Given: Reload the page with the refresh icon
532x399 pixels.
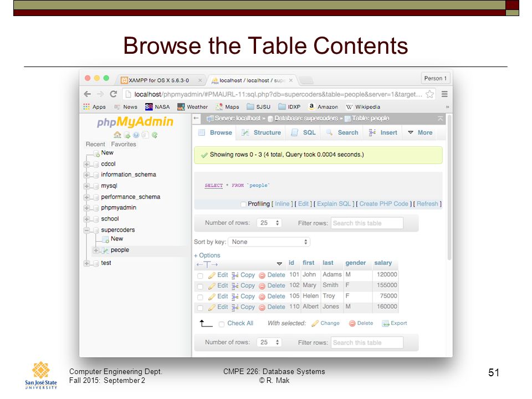Looking at the screenshot, I should (x=113, y=94).
